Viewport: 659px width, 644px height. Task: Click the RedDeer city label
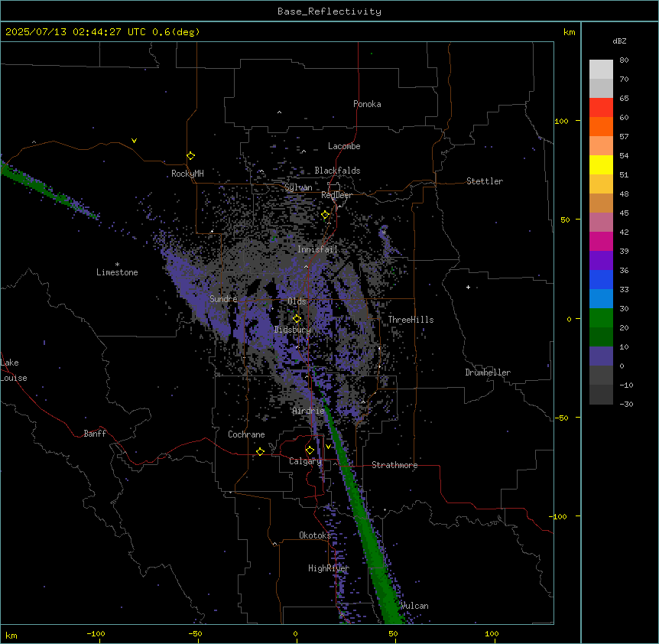[336, 195]
